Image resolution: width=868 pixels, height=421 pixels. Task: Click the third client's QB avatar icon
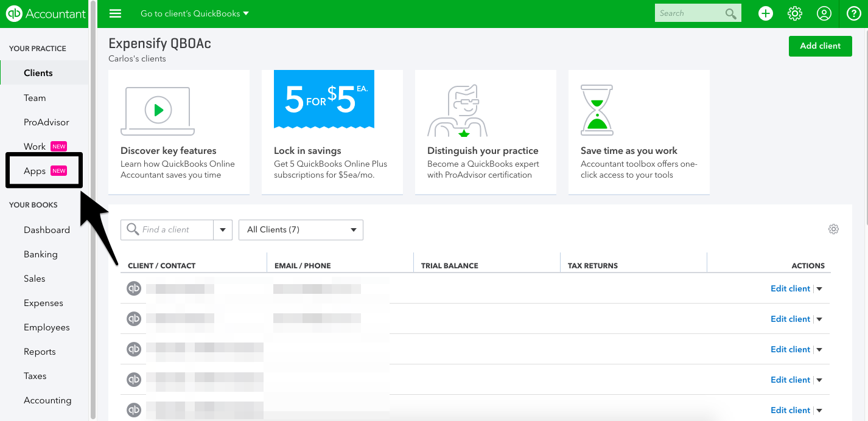(134, 349)
